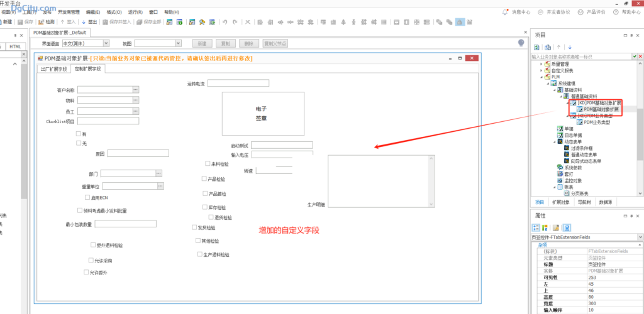Collapse the 账表 tree node
The image size is (644, 314).
click(555, 187)
